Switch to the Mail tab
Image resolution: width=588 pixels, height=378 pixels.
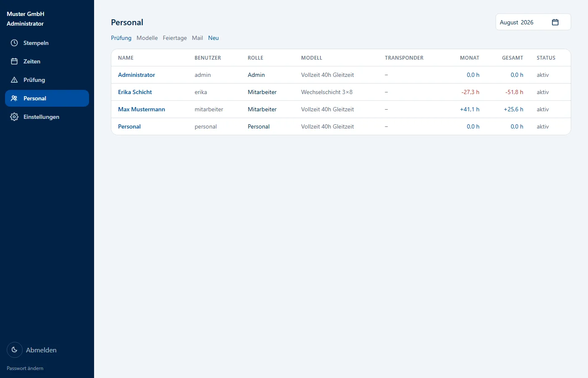pos(197,38)
